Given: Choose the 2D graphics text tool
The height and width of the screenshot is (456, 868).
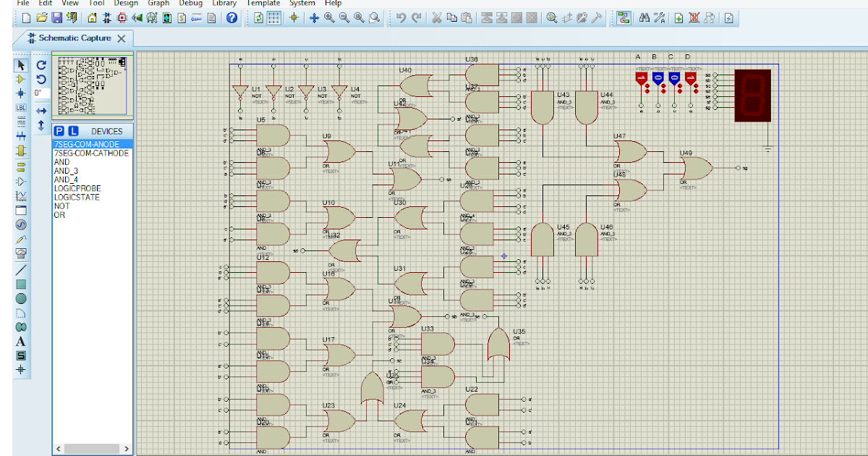Looking at the screenshot, I should pos(20,341).
